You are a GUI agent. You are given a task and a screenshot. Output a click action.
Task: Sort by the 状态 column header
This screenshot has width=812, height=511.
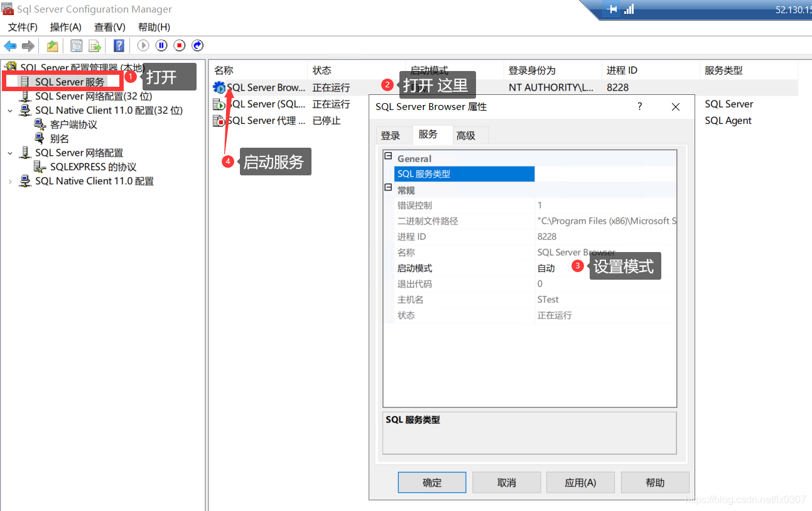click(x=356, y=70)
